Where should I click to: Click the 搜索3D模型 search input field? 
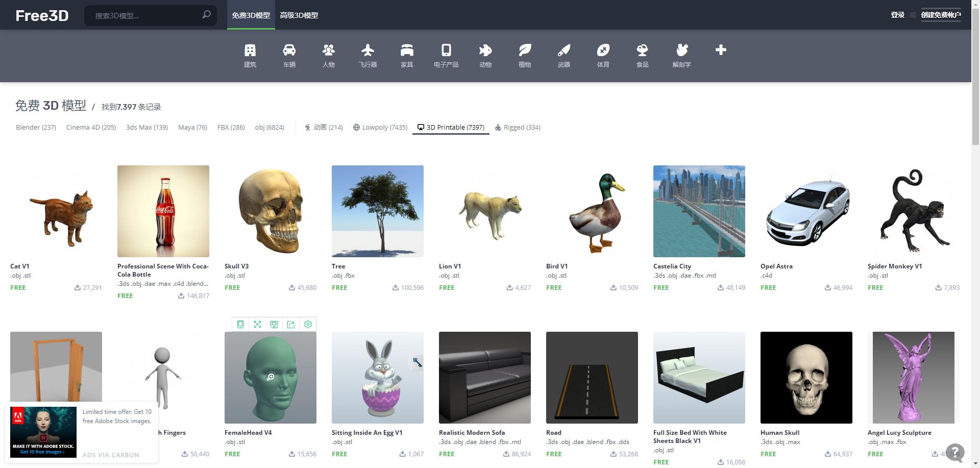coord(145,16)
